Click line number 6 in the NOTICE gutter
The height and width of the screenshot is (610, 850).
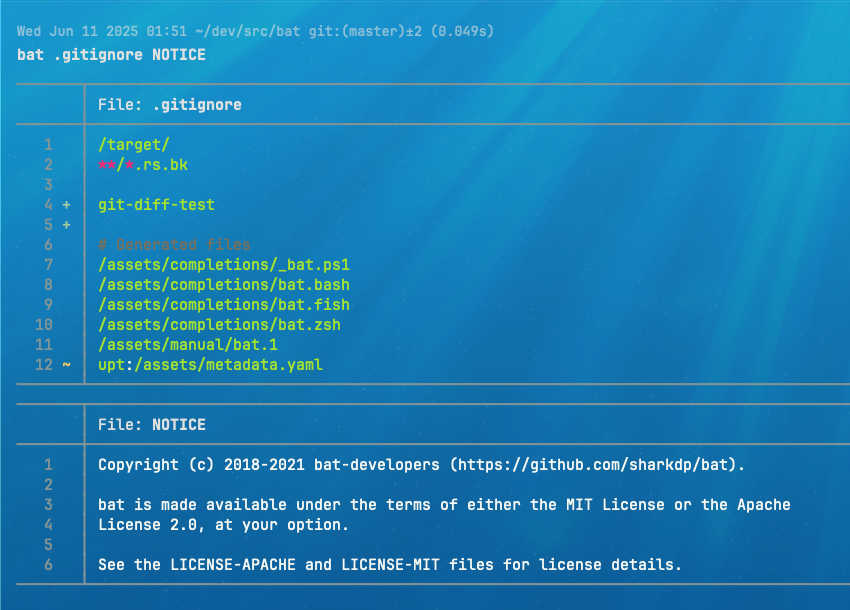(48, 565)
